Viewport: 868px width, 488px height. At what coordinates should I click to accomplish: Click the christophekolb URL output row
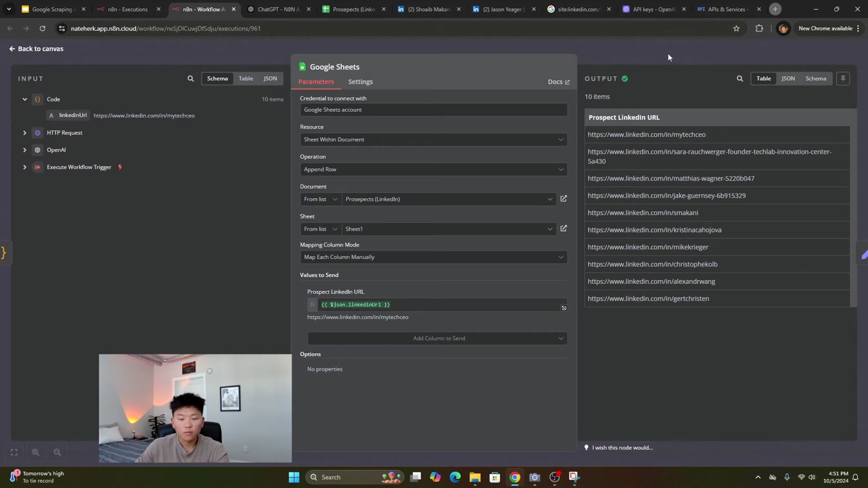click(x=717, y=264)
